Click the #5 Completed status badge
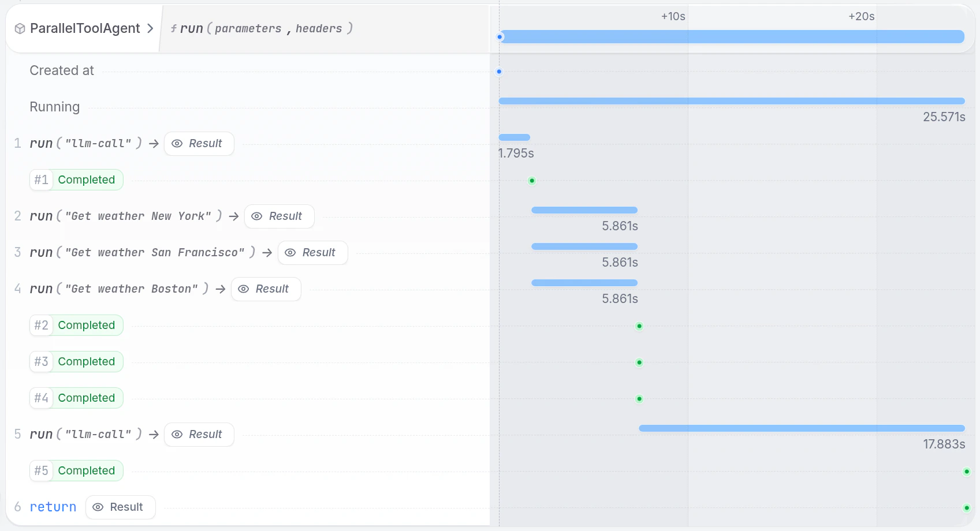Viewport: 980px width, 531px height. (76, 470)
